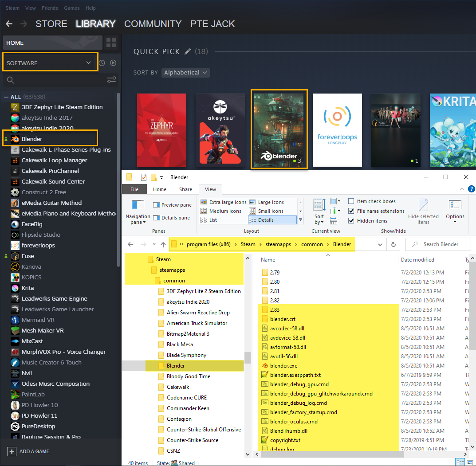Choose Medium icons layout

point(221,211)
